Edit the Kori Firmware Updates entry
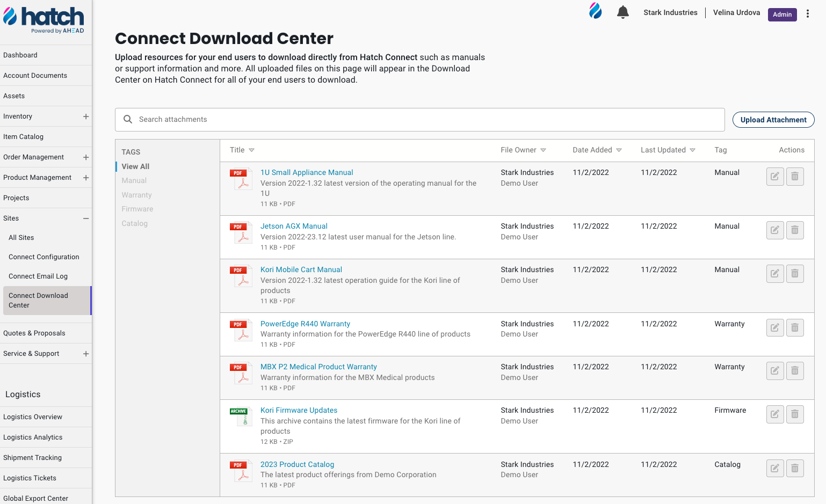Screen dimensions: 826x504 pyautogui.click(x=775, y=414)
